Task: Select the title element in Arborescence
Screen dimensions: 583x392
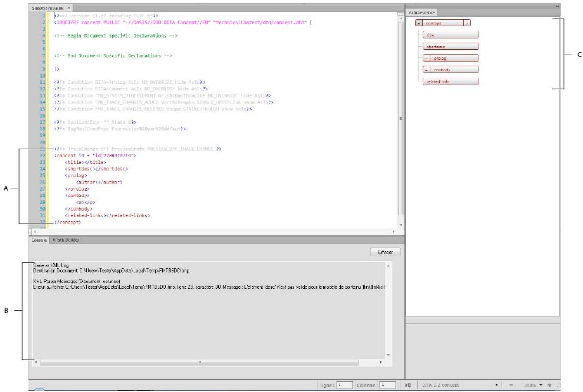Action: tap(450, 35)
